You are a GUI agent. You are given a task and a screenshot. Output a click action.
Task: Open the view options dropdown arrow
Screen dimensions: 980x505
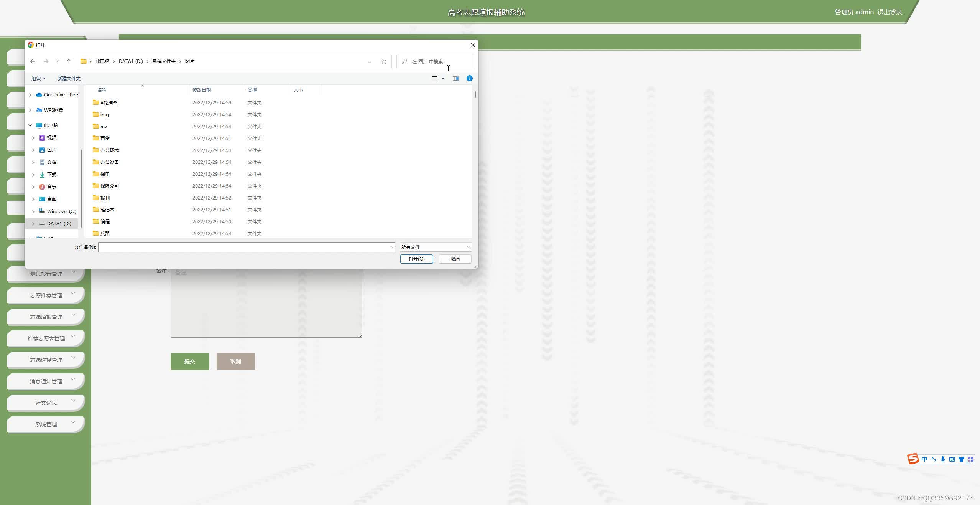443,78
